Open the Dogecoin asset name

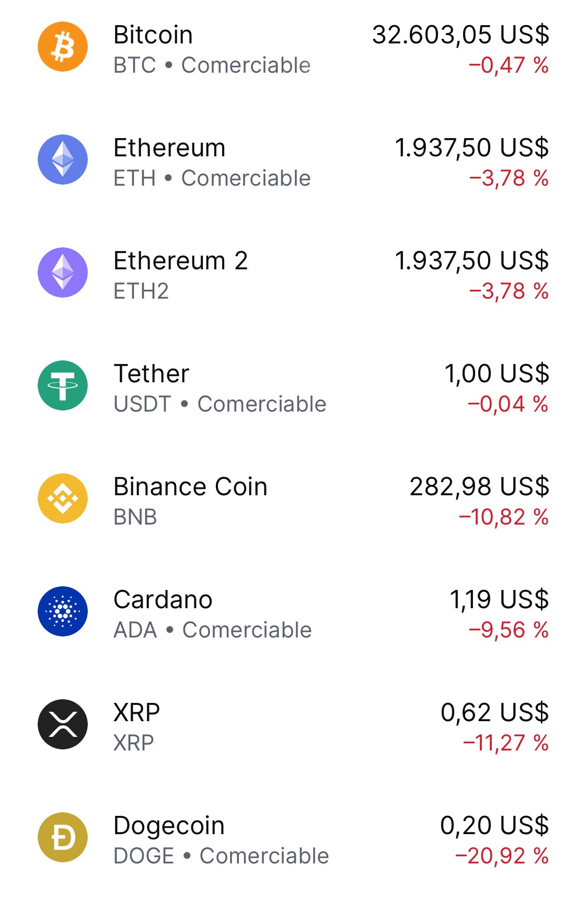pyautogui.click(x=169, y=826)
